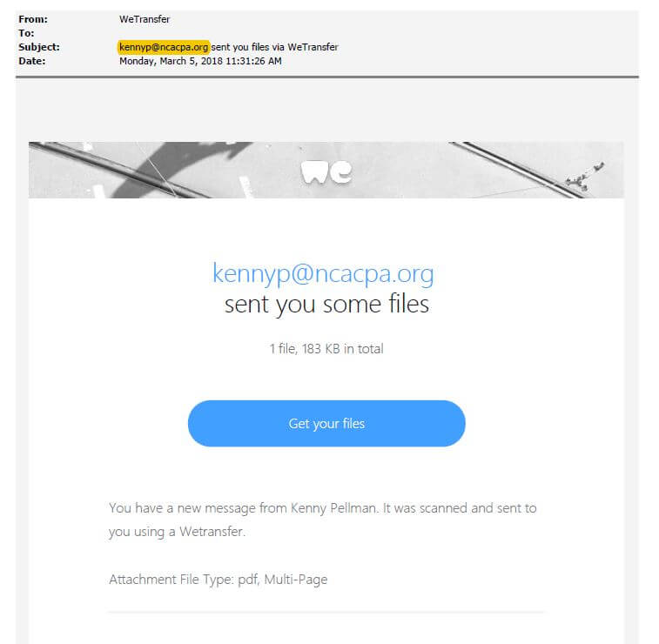Click the paper-plane doodle on banner right
Screen dimensions: 659x644
[x=585, y=177]
